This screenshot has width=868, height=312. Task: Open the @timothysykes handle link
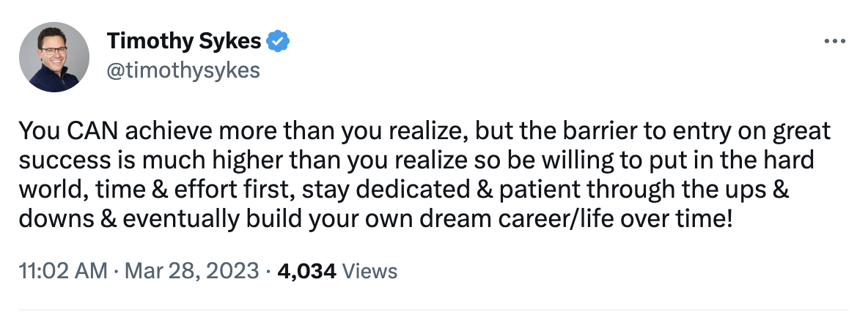click(183, 70)
